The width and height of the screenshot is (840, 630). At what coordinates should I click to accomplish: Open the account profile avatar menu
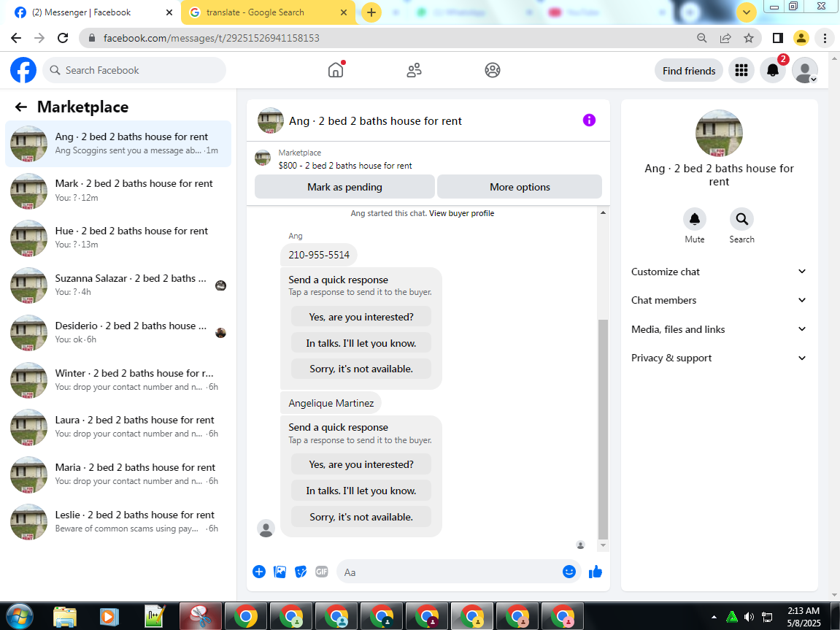(x=805, y=70)
